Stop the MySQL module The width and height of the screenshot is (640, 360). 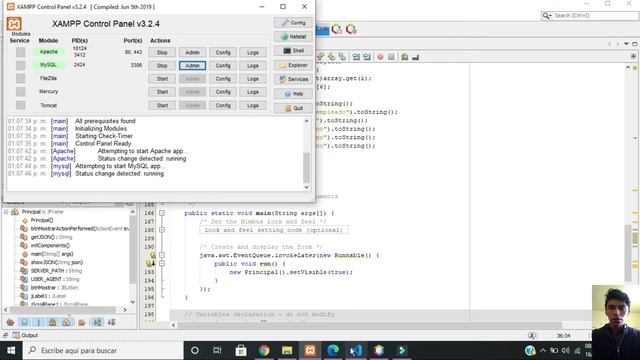(162, 66)
